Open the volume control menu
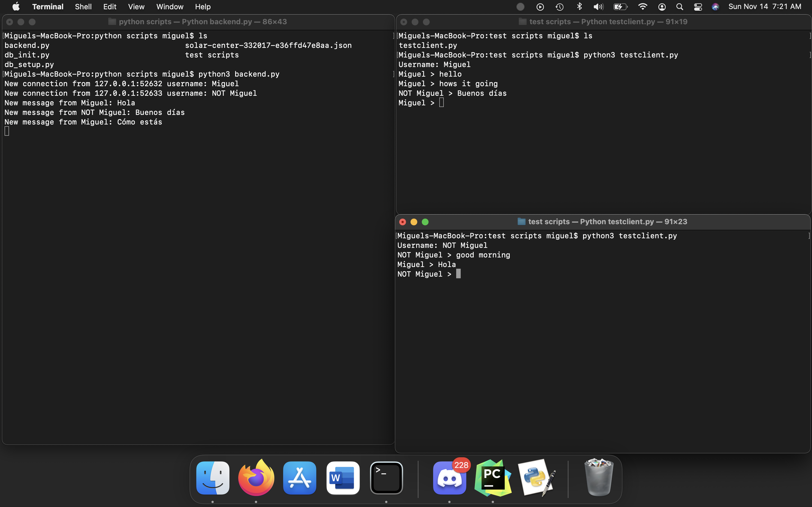This screenshot has width=812, height=507. pyautogui.click(x=598, y=7)
